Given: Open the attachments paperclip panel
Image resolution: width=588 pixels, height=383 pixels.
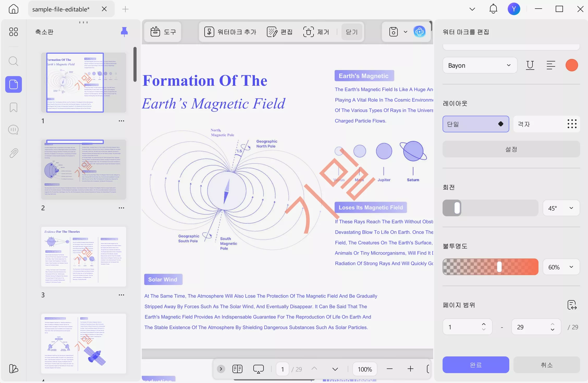Looking at the screenshot, I should click(x=13, y=153).
